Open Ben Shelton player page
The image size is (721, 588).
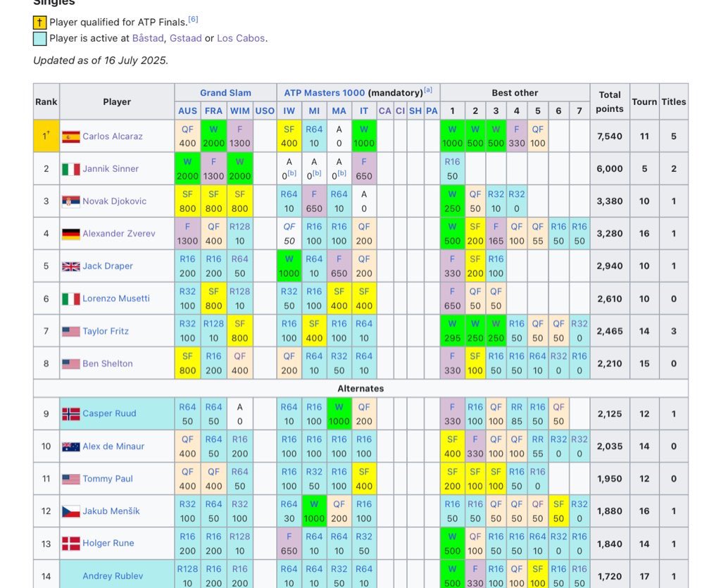click(x=108, y=363)
